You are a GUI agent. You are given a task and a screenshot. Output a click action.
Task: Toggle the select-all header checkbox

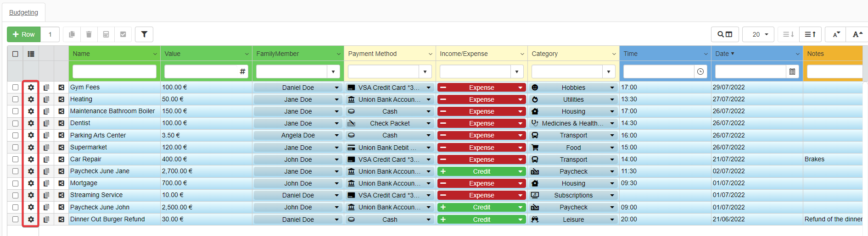click(x=15, y=54)
